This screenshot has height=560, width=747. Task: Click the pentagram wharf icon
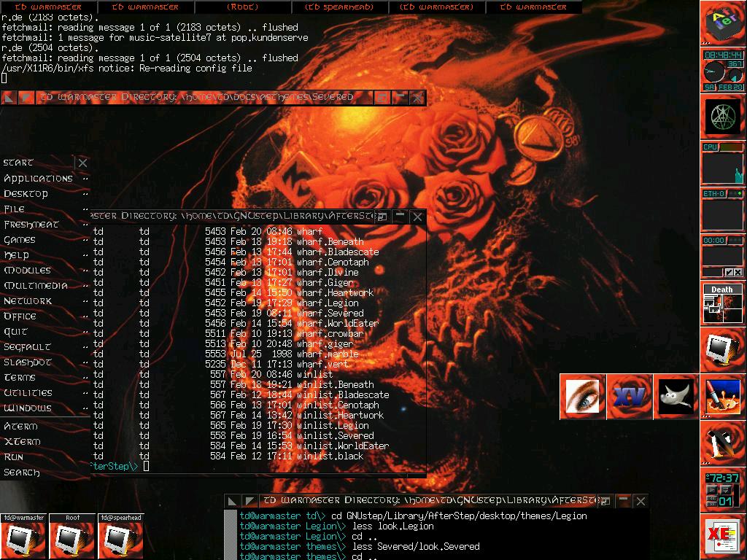coord(722,116)
